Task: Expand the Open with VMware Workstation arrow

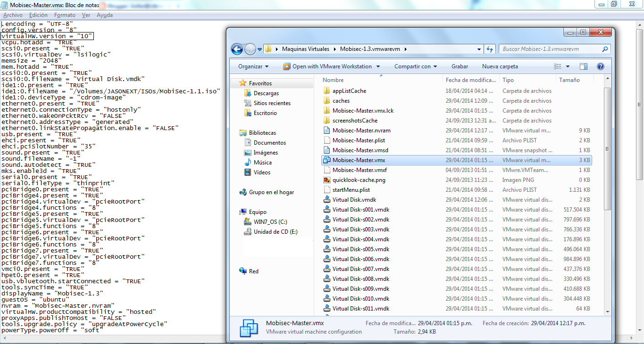Action: point(377,66)
